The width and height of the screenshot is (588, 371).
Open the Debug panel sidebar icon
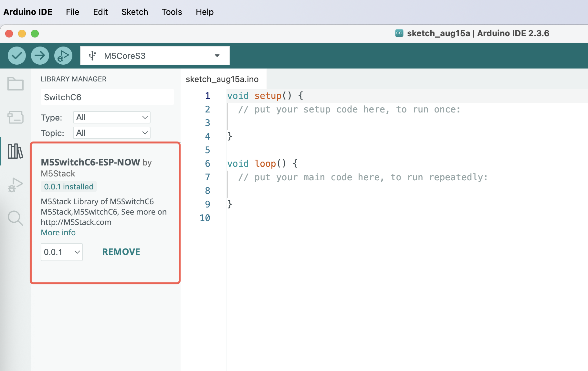(16, 185)
